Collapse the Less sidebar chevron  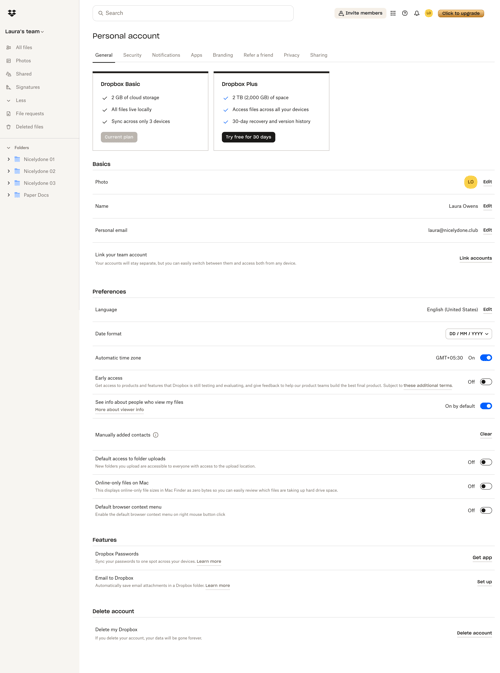9,101
